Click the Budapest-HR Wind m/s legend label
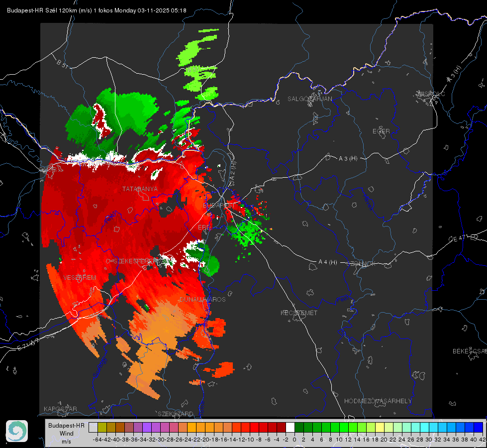Image resolution: width=487 pixels, height=448 pixels. (x=67, y=433)
